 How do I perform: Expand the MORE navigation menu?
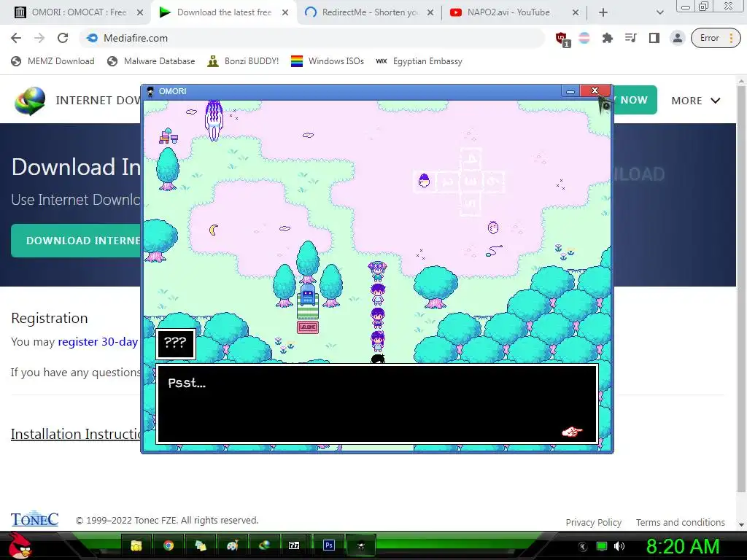[x=695, y=101]
